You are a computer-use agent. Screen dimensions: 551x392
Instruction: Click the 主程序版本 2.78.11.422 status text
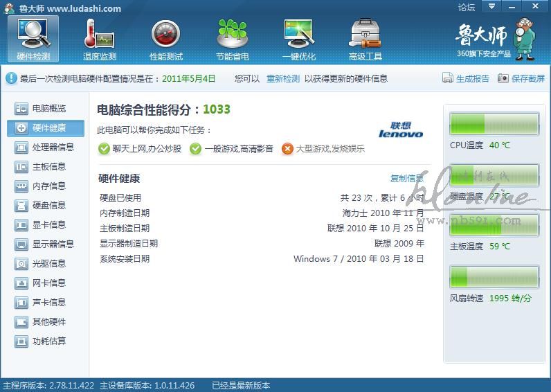(48, 386)
